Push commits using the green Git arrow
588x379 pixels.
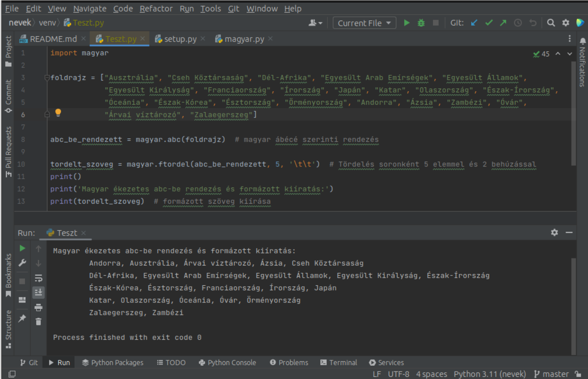(x=503, y=23)
